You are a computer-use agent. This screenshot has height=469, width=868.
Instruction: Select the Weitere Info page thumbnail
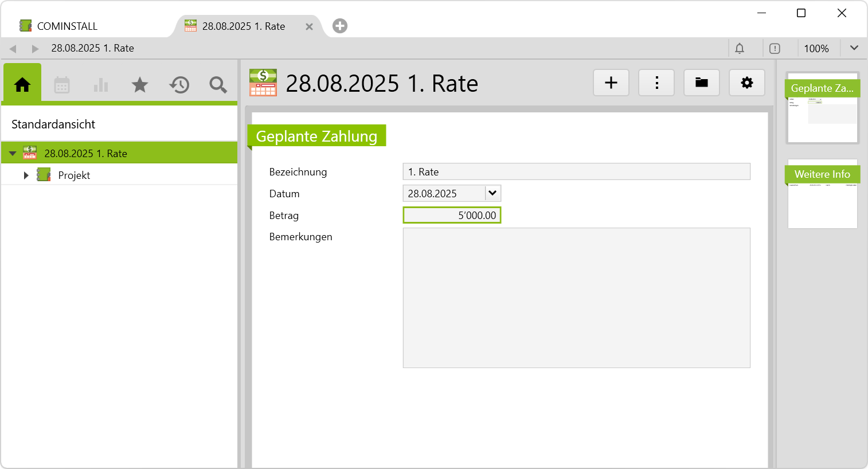tap(822, 194)
